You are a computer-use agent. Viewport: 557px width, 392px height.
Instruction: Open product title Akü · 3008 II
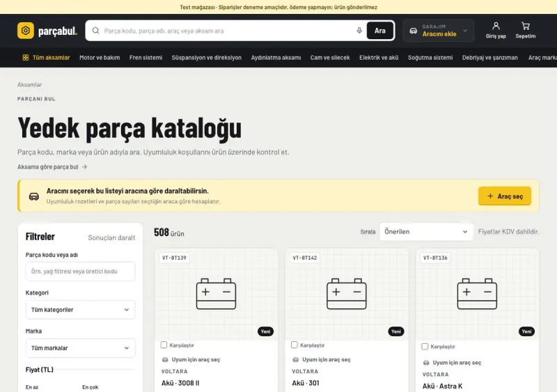pyautogui.click(x=180, y=383)
